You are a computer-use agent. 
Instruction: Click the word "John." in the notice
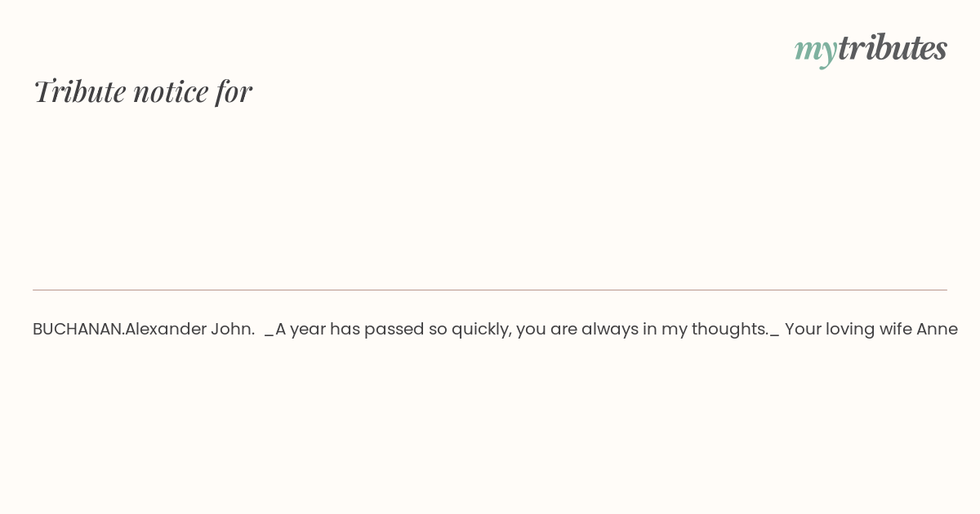pyautogui.click(x=233, y=329)
